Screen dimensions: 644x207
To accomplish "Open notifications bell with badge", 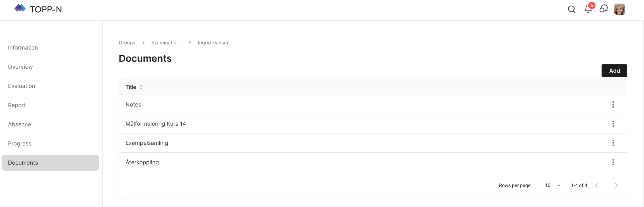I will click(x=588, y=9).
